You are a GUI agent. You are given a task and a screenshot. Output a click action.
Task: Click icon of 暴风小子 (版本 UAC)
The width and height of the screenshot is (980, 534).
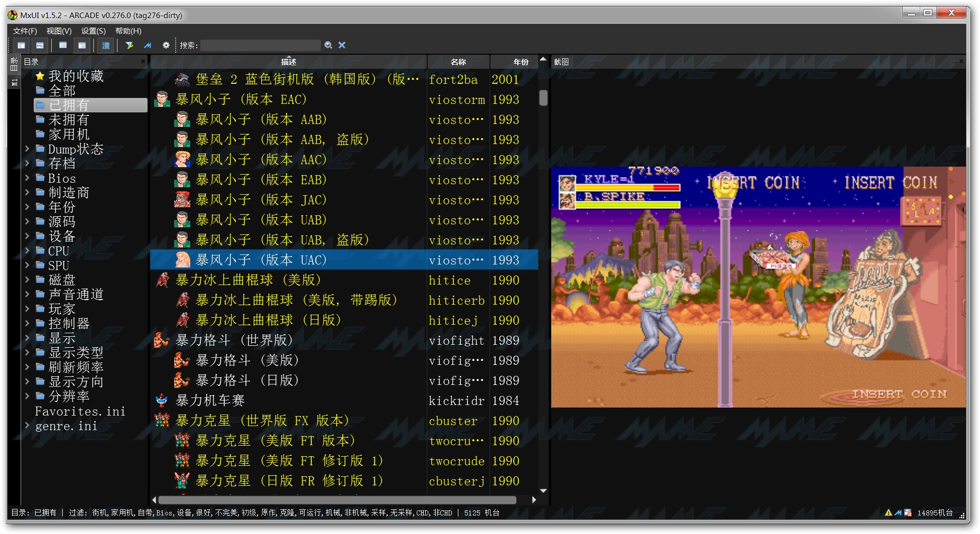[x=182, y=260]
